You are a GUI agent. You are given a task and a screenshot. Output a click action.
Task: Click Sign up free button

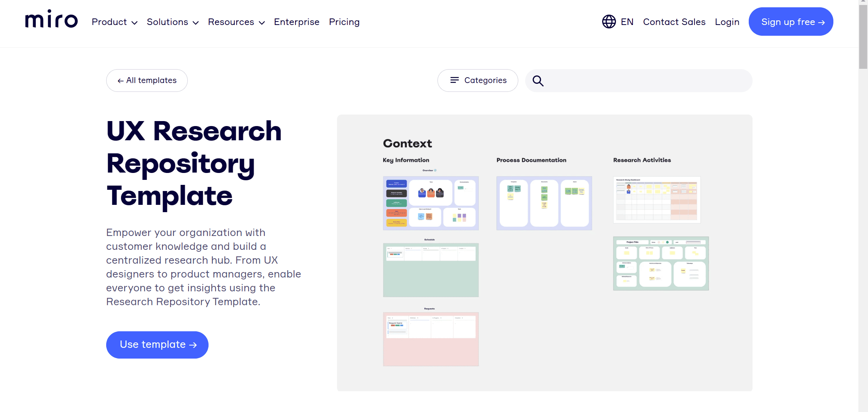pyautogui.click(x=791, y=22)
